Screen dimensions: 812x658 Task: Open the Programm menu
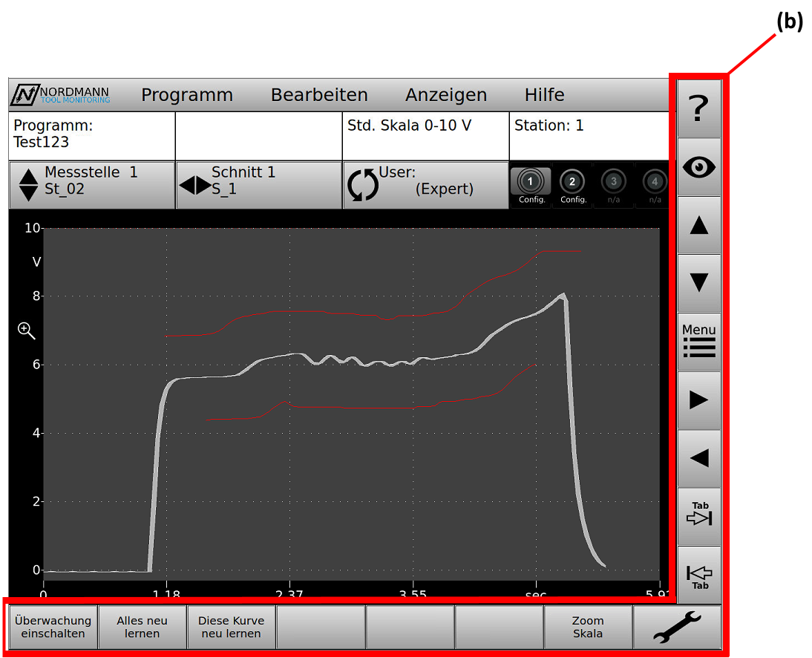click(x=187, y=95)
